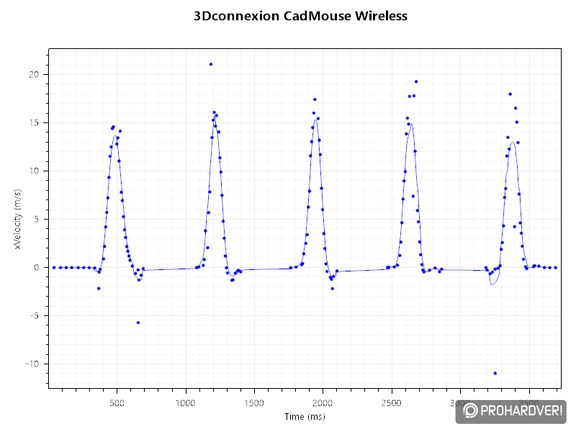Click the 2500 tick label on x-axis
The image size is (575, 432).
coord(391,403)
